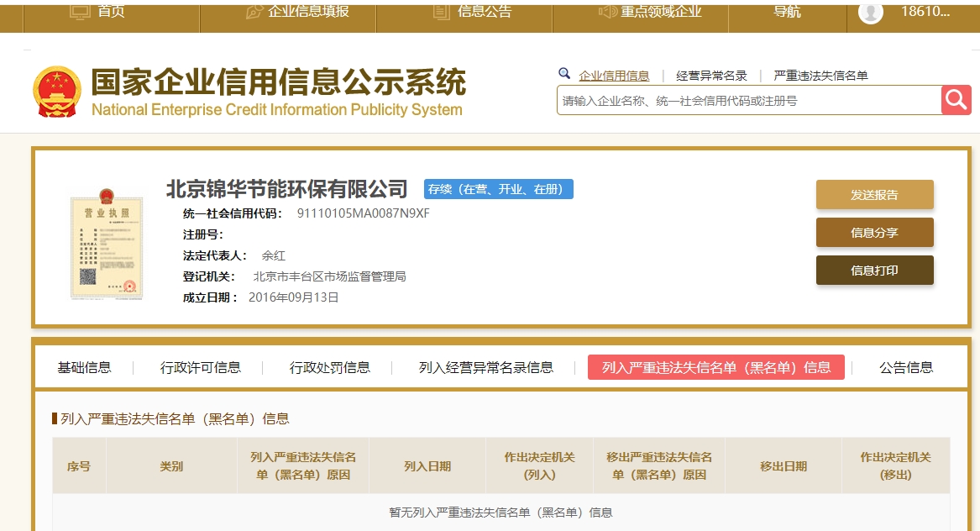Viewport: 980px width, 531px height.
Task: Click the user avatar icon
Action: coord(871,12)
